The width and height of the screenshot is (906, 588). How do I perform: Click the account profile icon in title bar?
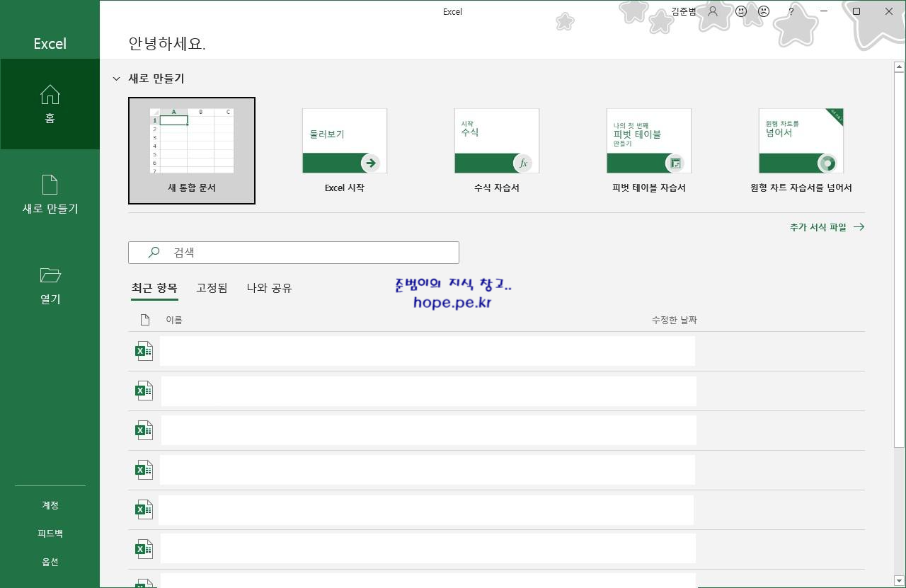[x=713, y=11]
